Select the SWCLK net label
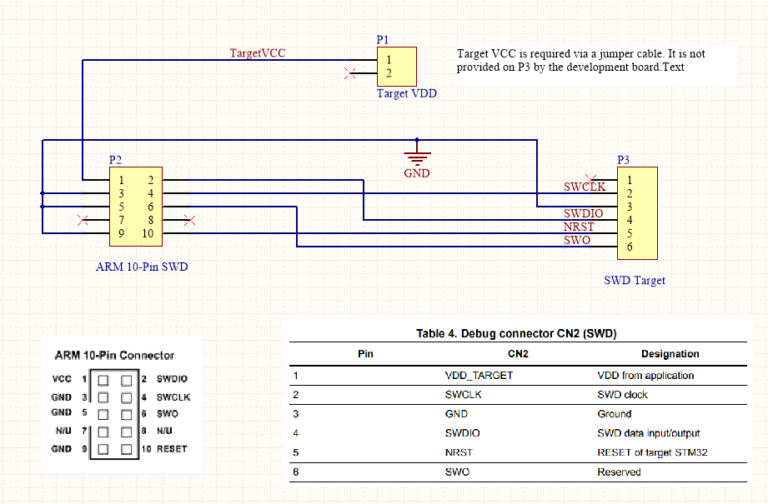 pyautogui.click(x=584, y=187)
